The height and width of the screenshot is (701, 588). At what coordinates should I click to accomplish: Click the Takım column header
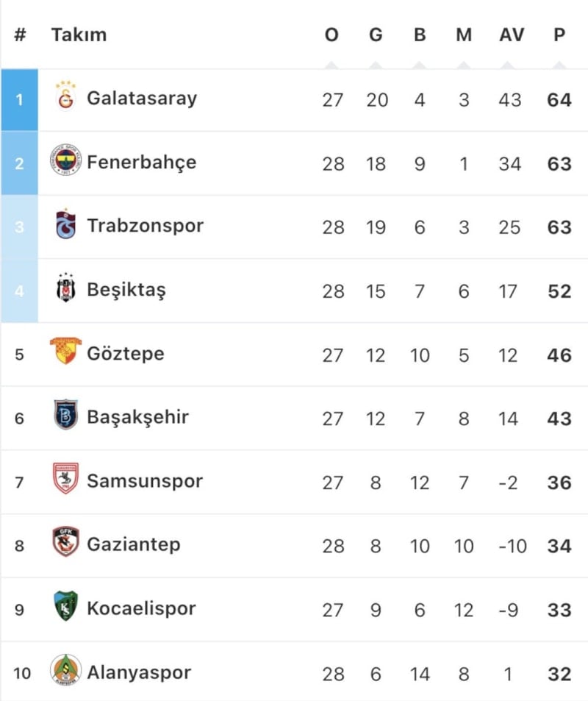79,35
